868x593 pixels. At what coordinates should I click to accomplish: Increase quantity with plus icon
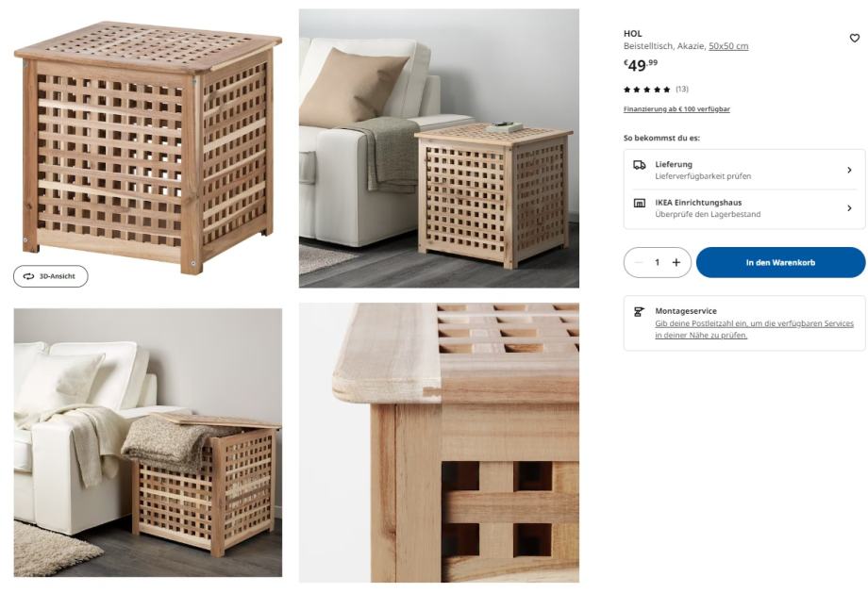(x=676, y=262)
